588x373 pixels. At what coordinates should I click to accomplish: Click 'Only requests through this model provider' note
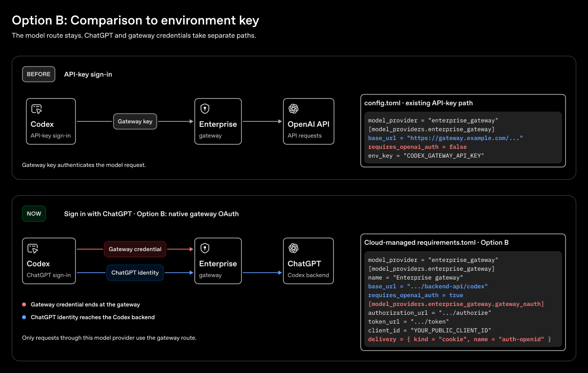pyautogui.click(x=109, y=338)
